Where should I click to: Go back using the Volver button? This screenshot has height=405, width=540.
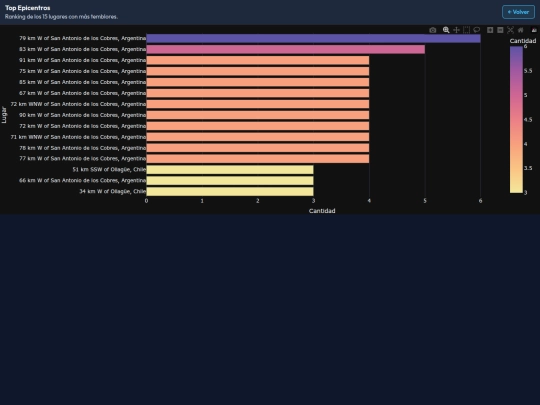(518, 12)
